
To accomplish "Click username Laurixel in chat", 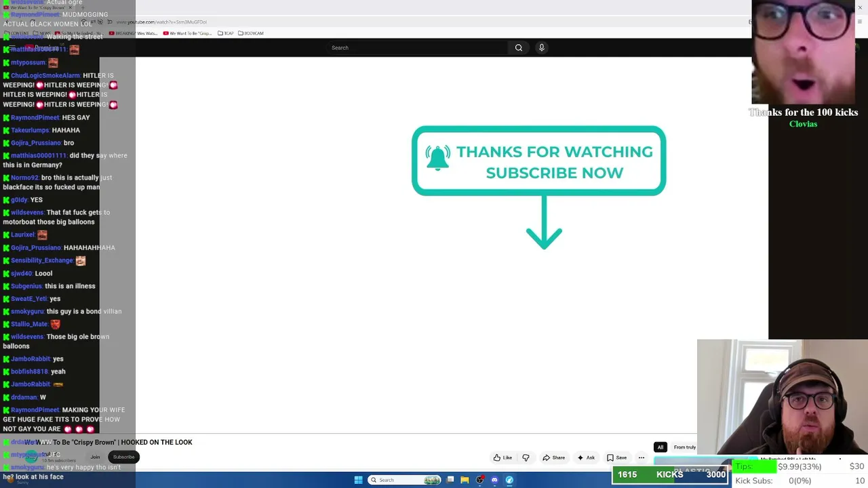I will pos(22,235).
